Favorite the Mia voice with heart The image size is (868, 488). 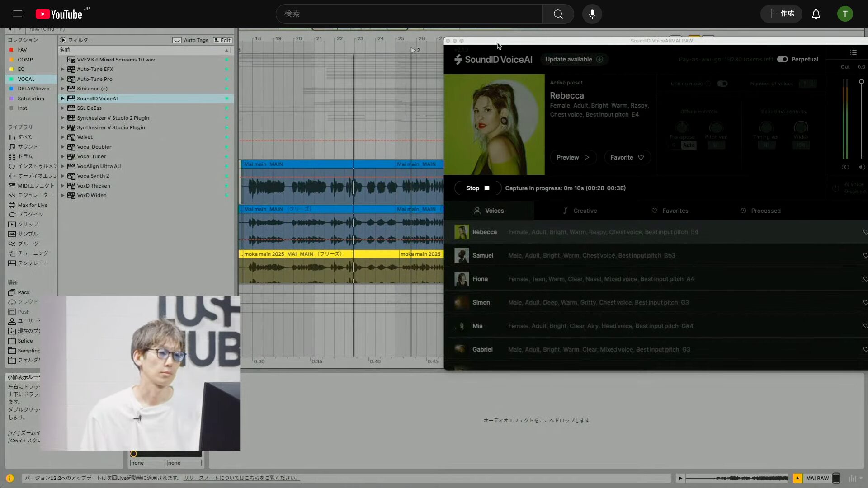coord(865,326)
